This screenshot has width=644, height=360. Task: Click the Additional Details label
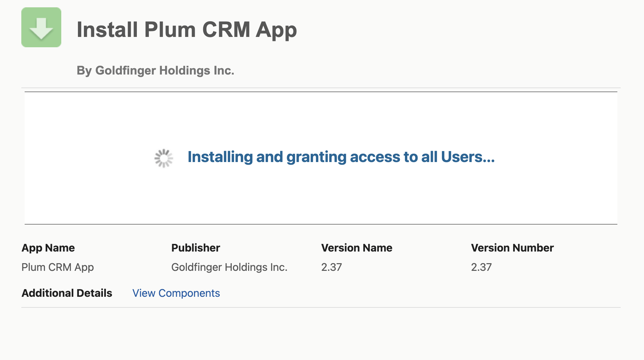click(x=67, y=293)
